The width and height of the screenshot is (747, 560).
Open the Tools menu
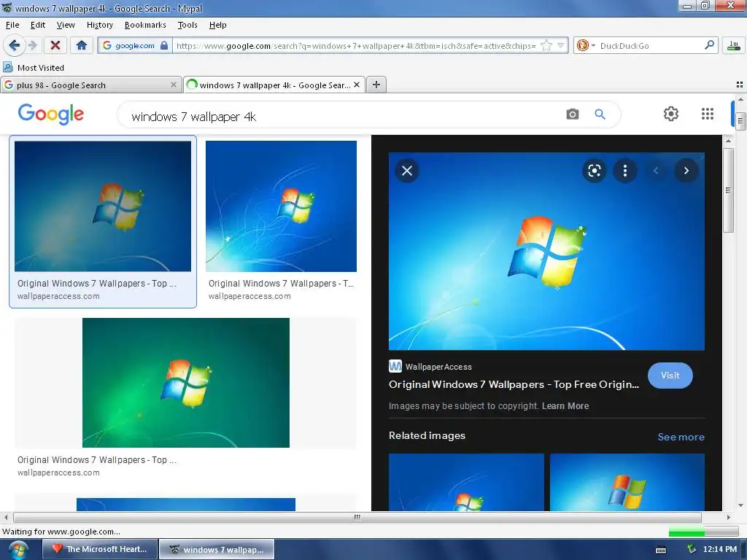(x=187, y=25)
